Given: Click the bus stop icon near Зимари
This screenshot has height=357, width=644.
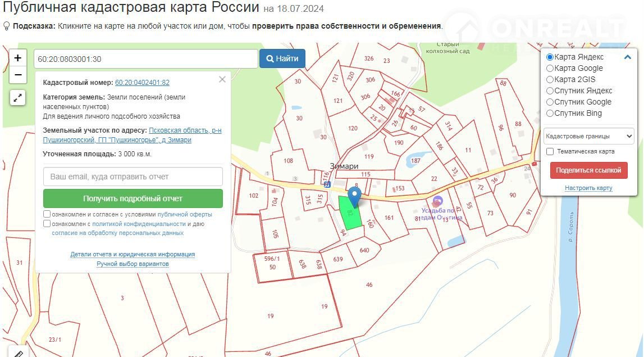Looking at the screenshot, I should pos(327,184).
